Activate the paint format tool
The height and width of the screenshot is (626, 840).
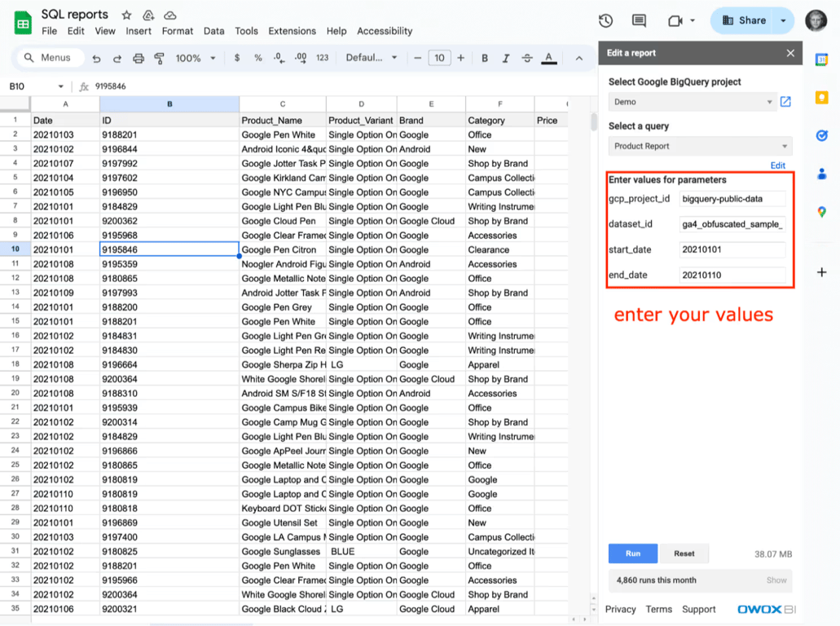(159, 59)
